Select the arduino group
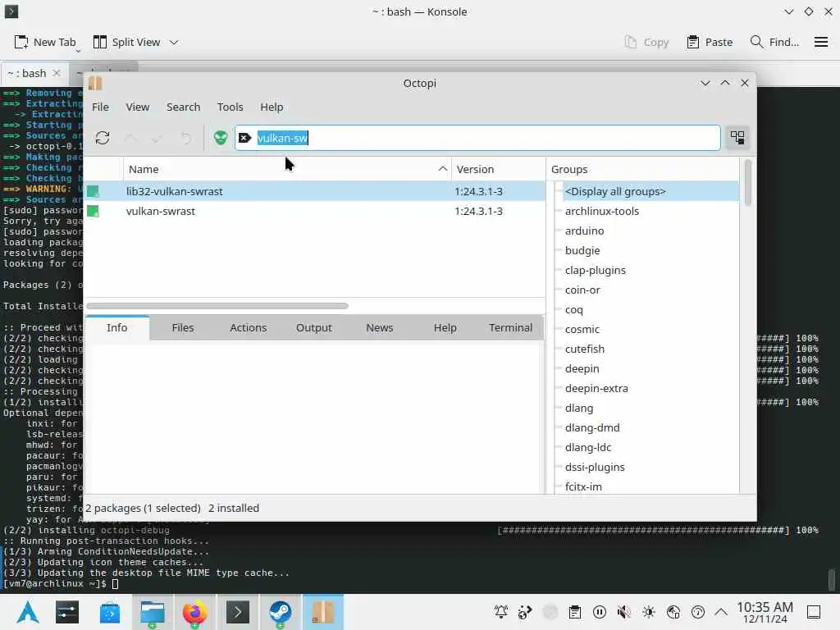 coord(584,231)
